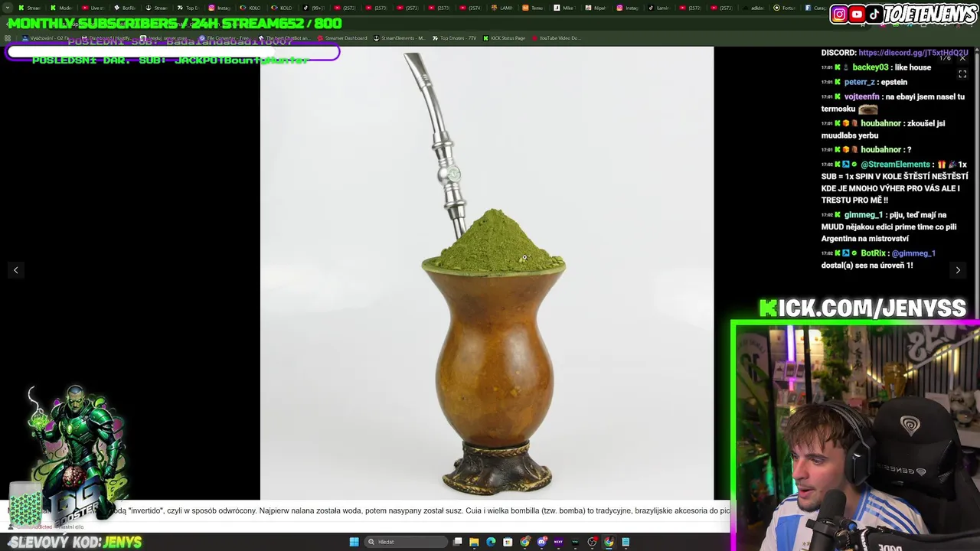Open the Discord invite link in chat

coord(913,53)
